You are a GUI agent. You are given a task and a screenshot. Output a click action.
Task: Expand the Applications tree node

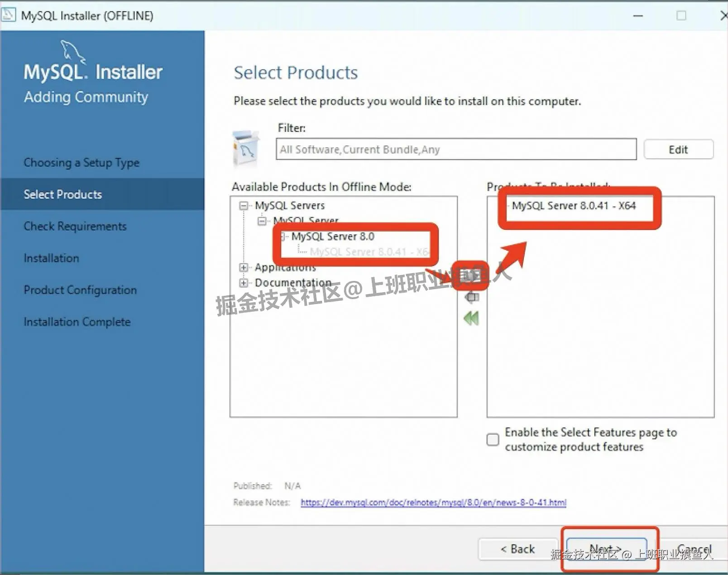244,267
